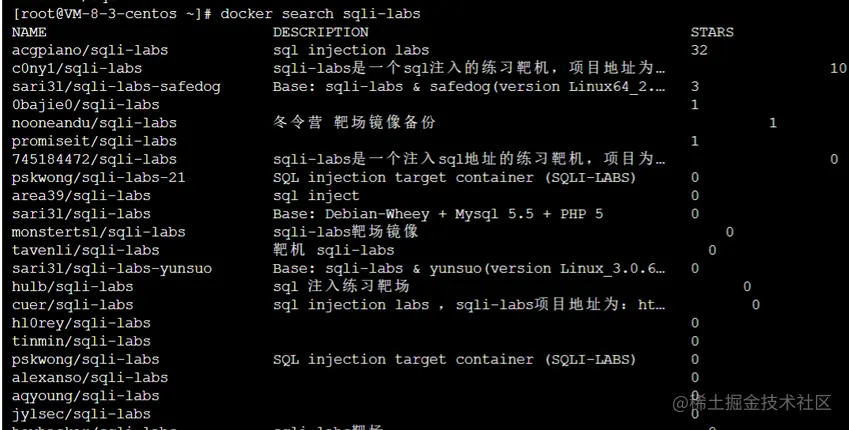
Task: Click the 32 star count value
Action: (x=699, y=50)
